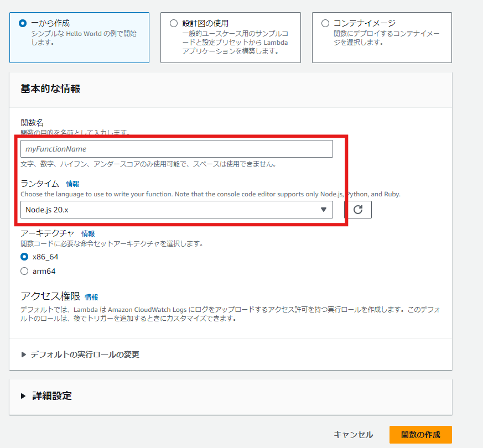The image size is (483, 448).
Task: Choose the arm64 architecture
Action: pos(24,271)
